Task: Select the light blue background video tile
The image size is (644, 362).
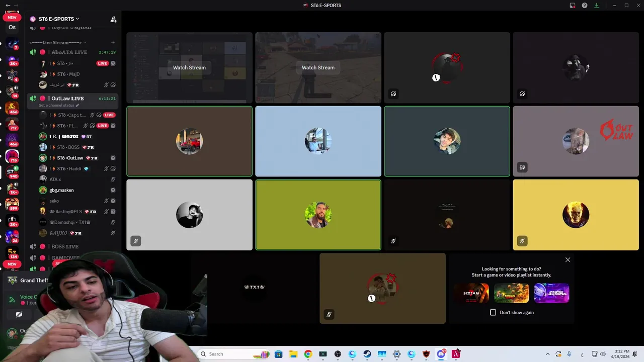Action: pos(318,141)
